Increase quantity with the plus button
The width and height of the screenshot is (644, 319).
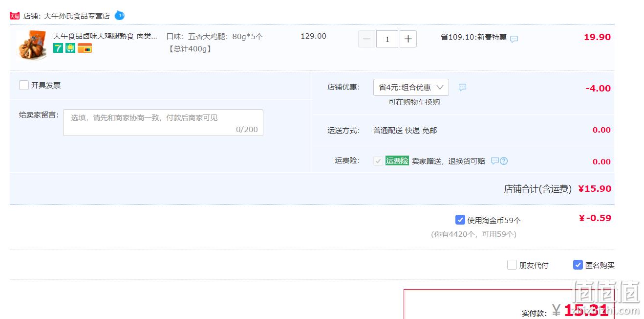[408, 39]
